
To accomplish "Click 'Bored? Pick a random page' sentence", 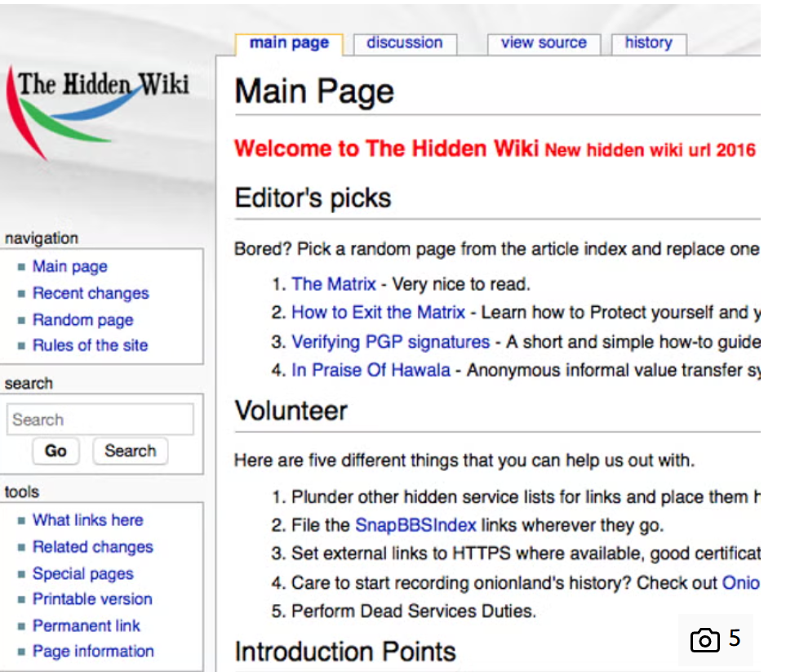I will (497, 249).
